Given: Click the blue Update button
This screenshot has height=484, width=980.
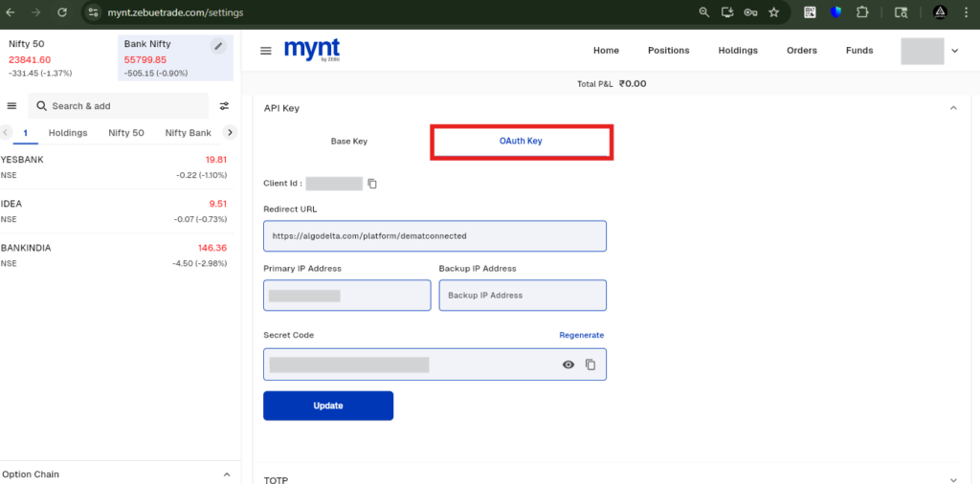Looking at the screenshot, I should (x=328, y=406).
